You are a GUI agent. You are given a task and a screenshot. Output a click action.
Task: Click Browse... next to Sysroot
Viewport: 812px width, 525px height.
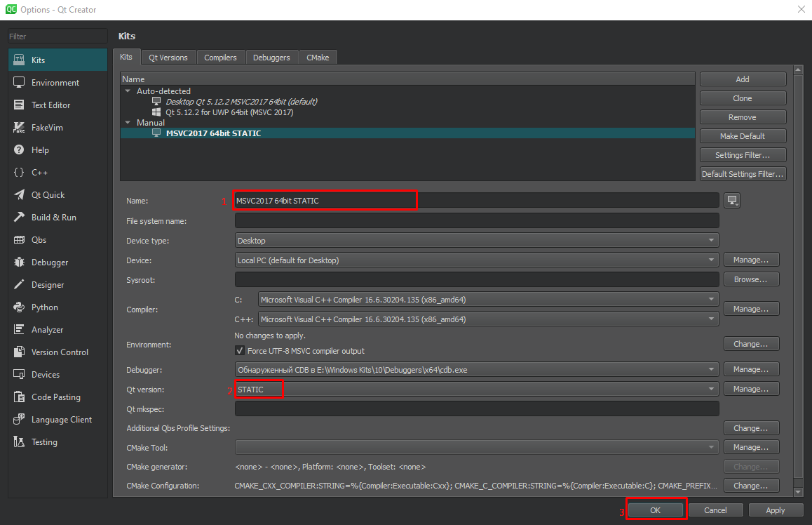pyautogui.click(x=751, y=279)
